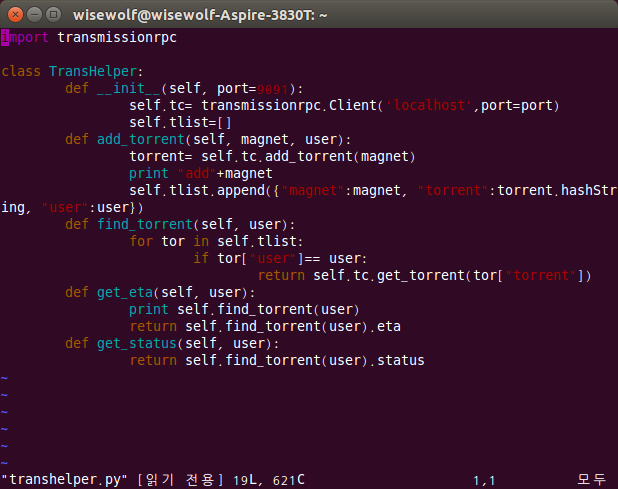Click the '1,1' cursor position indicator

click(x=484, y=480)
